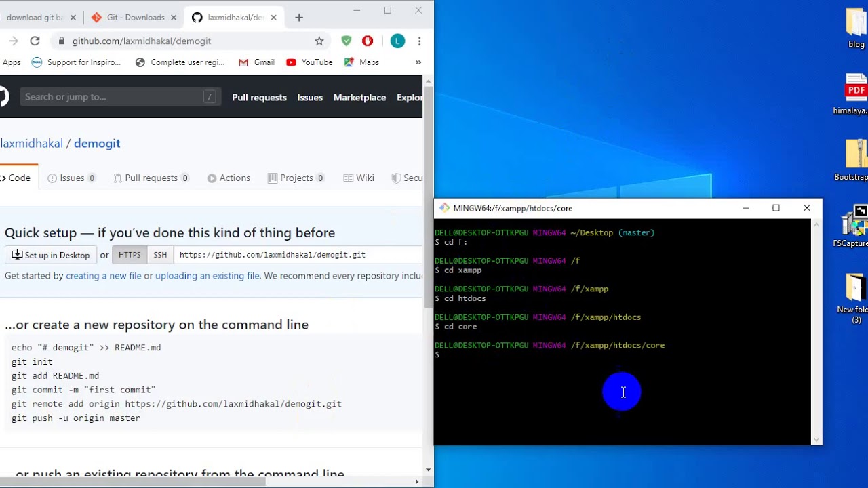Click the 'cd core' line in the terminal
Screen dimensions: 868x488
[456, 327]
